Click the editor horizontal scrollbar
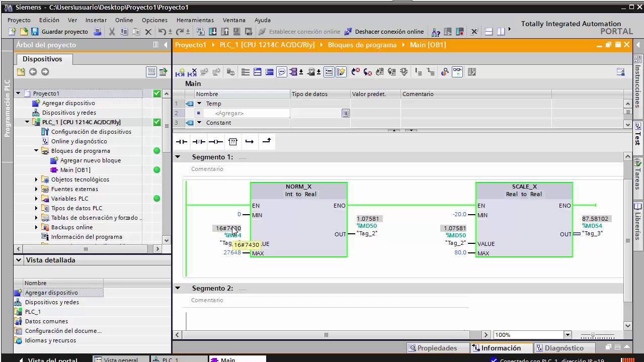644x362 pixels. 327,335
